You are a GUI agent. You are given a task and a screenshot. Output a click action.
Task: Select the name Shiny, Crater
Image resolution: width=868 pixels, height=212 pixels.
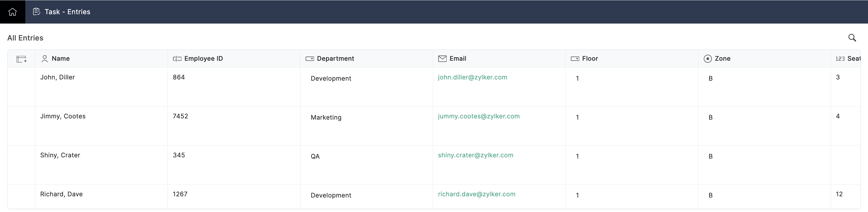pos(60,155)
